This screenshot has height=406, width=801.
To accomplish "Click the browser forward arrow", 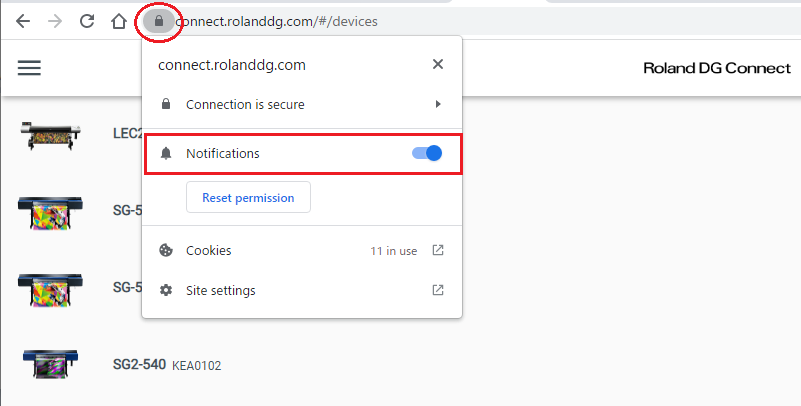I will pyautogui.click(x=55, y=21).
